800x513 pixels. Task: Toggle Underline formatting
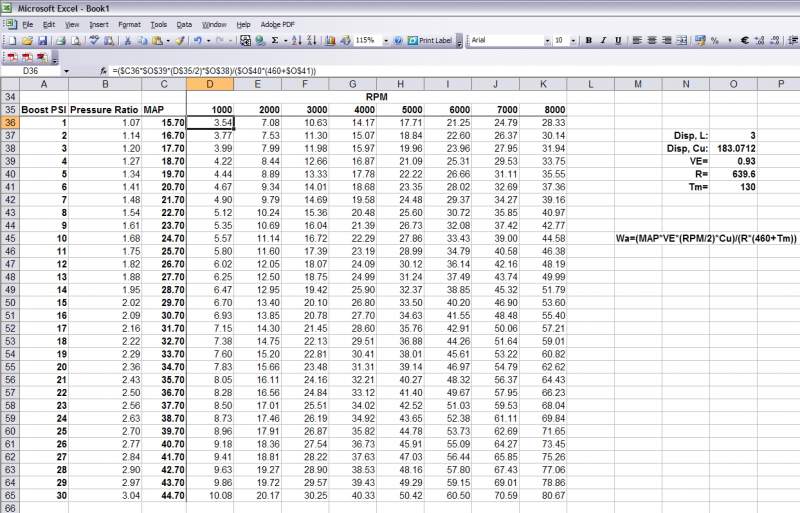tap(619, 41)
